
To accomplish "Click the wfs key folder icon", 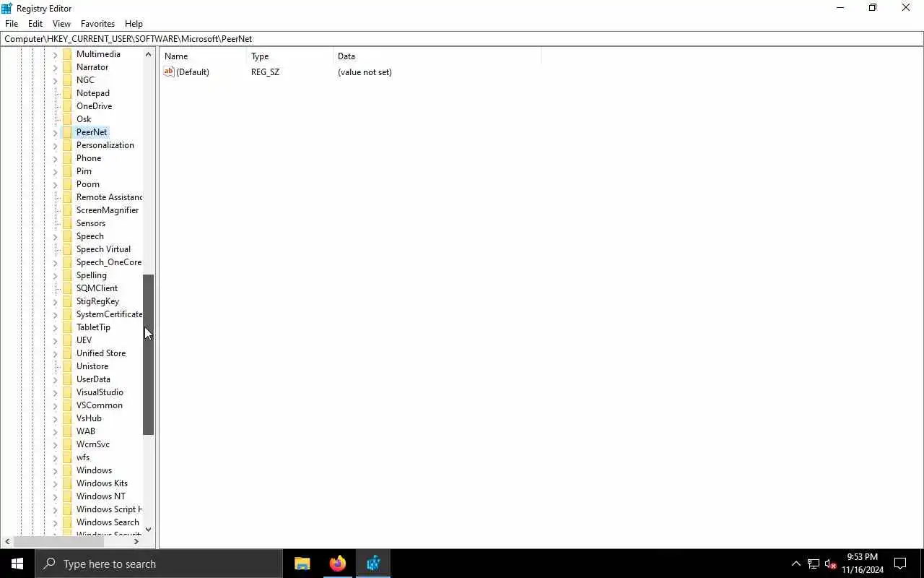I will coord(67,457).
